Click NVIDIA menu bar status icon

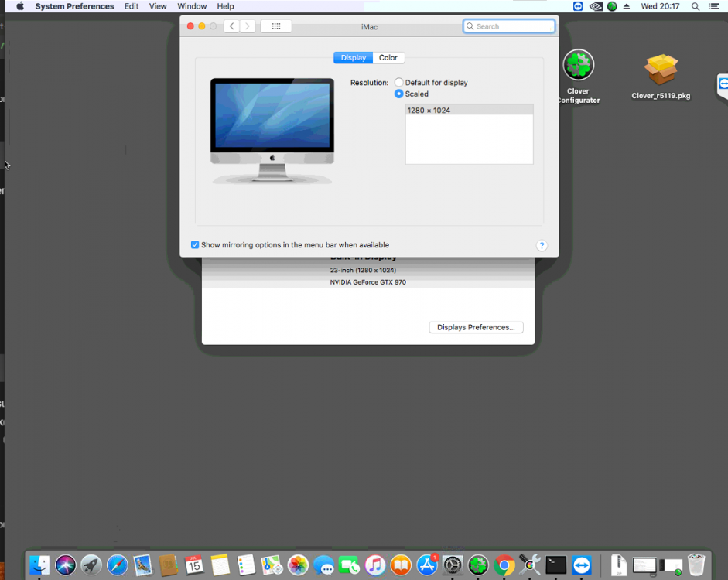coord(596,6)
